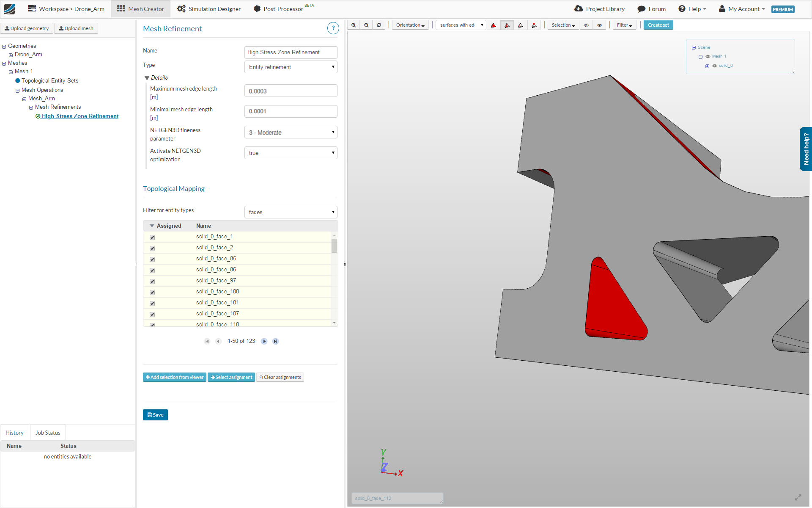Toggle Mesh 1 visibility eye in scene tree
812x508 pixels.
(708, 56)
